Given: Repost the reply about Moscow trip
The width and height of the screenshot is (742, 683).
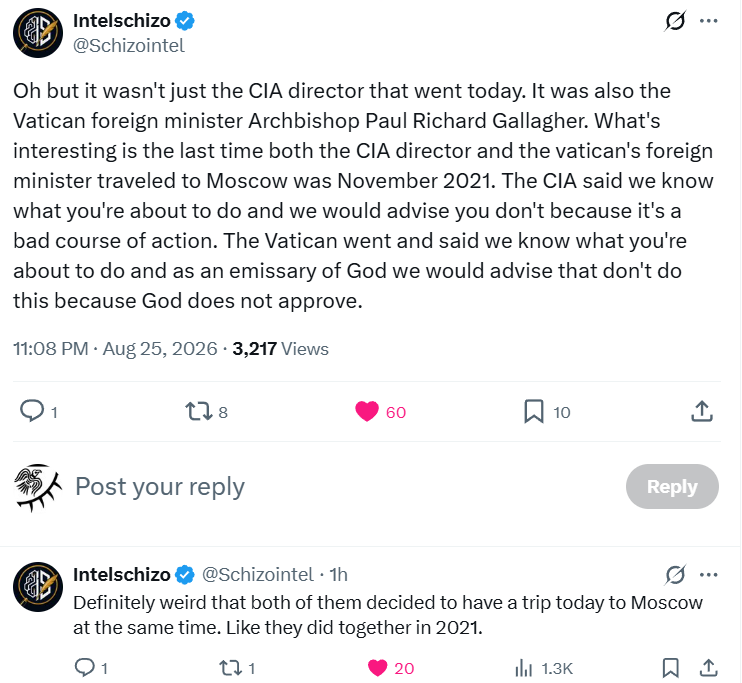Looking at the screenshot, I should click(230, 668).
